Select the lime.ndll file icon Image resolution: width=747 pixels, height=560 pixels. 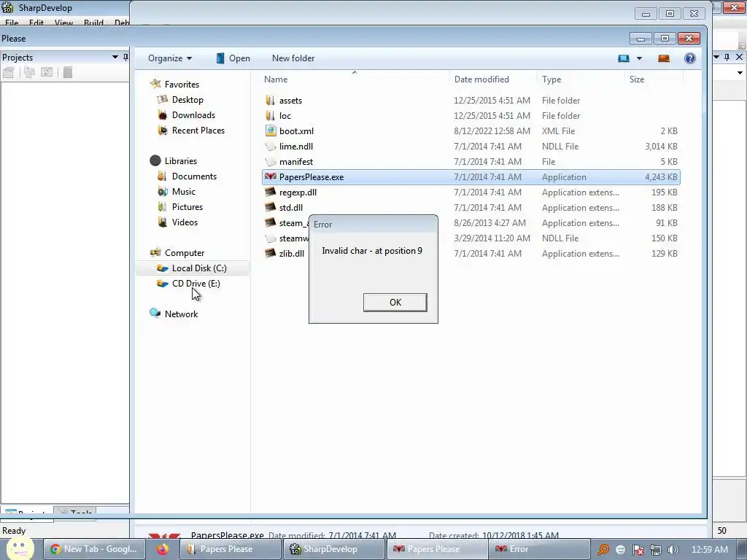click(x=271, y=146)
